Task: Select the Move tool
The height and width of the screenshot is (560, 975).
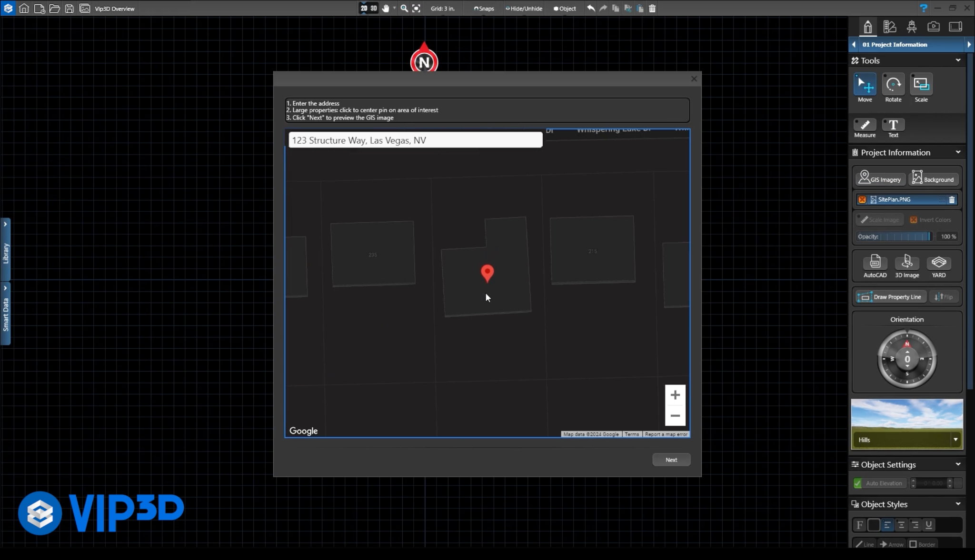Action: [x=865, y=88]
